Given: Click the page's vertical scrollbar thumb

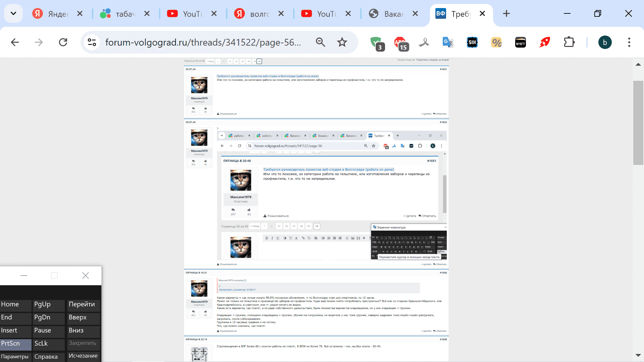Looking at the screenshot, I should [638, 123].
